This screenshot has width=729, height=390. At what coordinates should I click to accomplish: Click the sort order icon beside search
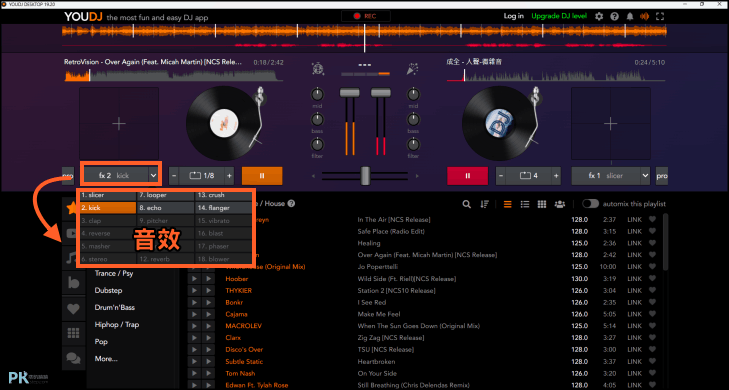point(484,204)
